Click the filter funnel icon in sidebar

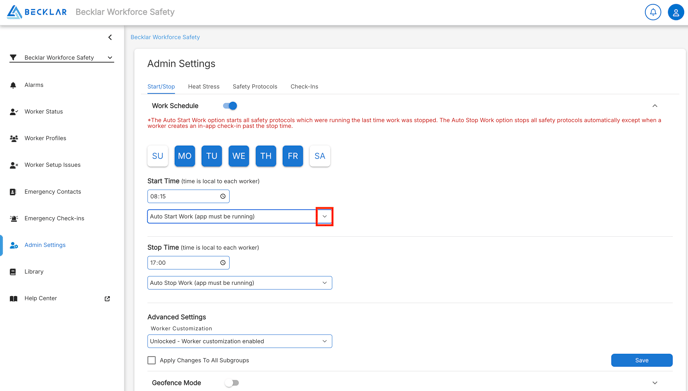point(13,57)
